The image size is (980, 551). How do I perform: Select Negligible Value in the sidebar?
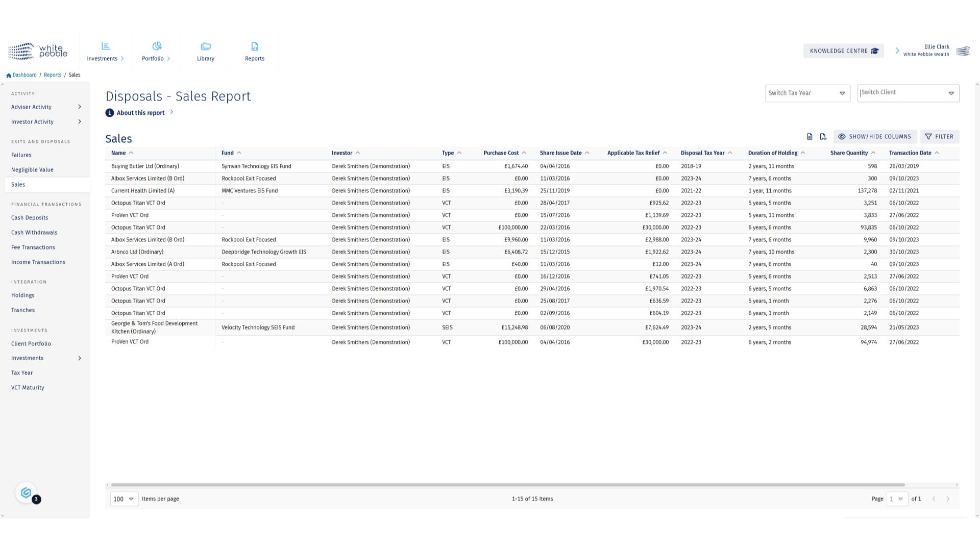[32, 170]
